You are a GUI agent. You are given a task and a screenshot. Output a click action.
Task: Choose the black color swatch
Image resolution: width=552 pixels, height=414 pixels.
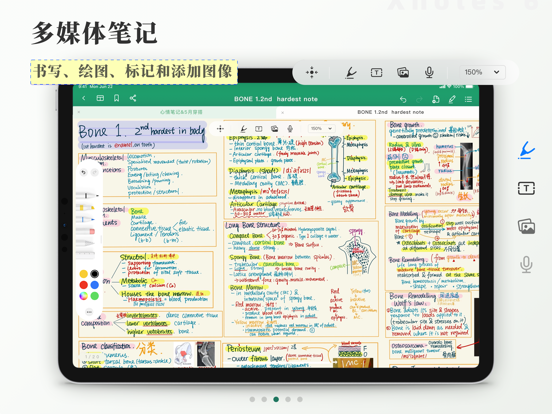[94, 274]
